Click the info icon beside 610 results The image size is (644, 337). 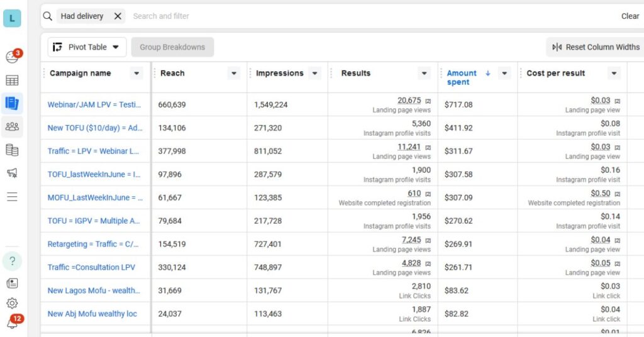[428, 194]
